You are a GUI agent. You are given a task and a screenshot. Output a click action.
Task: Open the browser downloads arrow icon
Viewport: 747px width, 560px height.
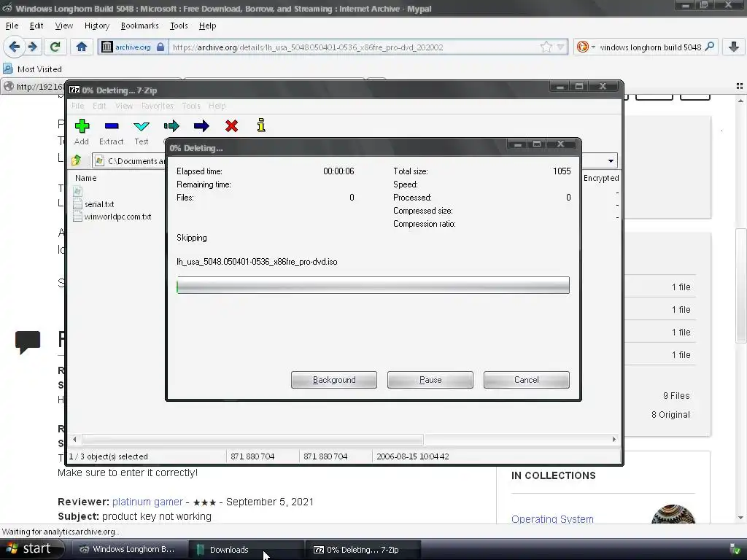[x=734, y=47]
